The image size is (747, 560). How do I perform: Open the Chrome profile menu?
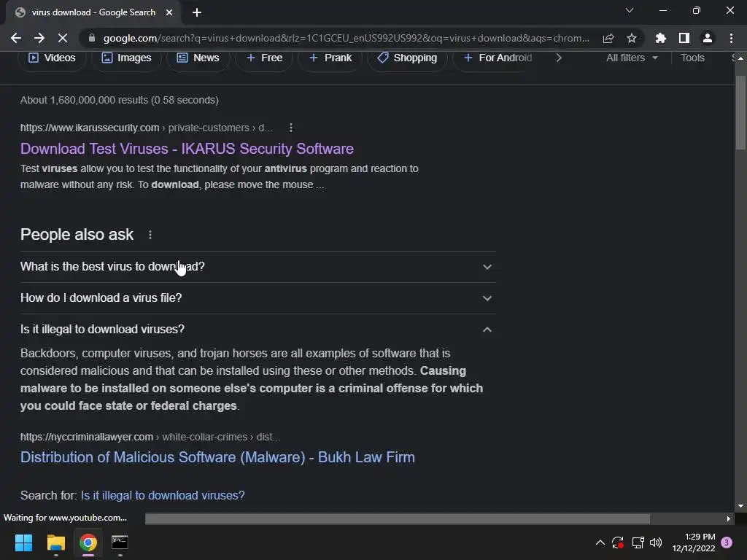[708, 38]
